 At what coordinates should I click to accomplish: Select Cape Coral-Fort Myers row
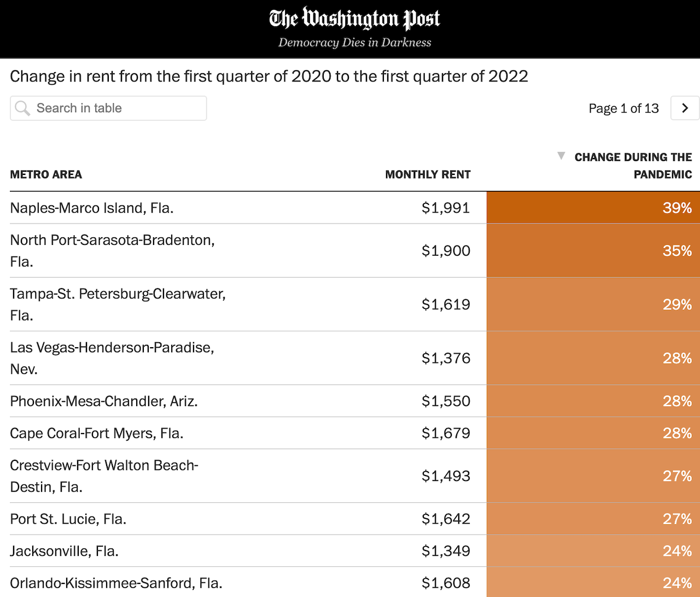click(x=97, y=434)
